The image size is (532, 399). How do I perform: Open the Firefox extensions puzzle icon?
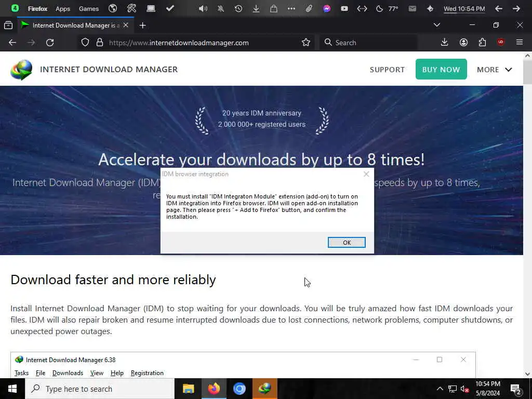point(482,43)
